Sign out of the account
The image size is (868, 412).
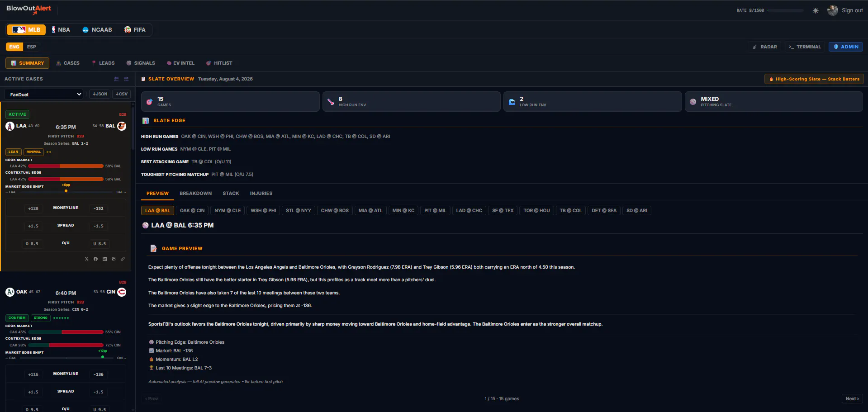pyautogui.click(x=852, y=10)
